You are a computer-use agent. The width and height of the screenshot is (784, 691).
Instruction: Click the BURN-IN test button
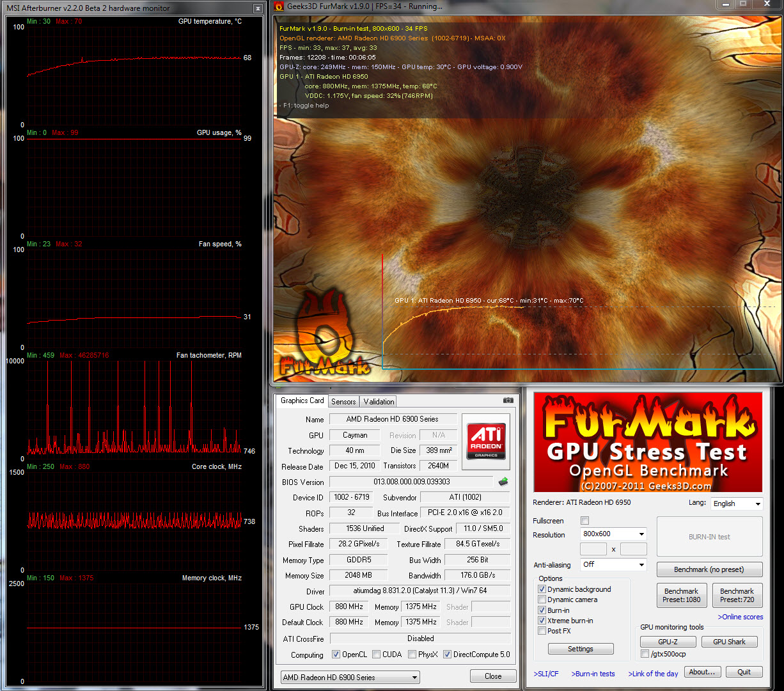tap(709, 537)
